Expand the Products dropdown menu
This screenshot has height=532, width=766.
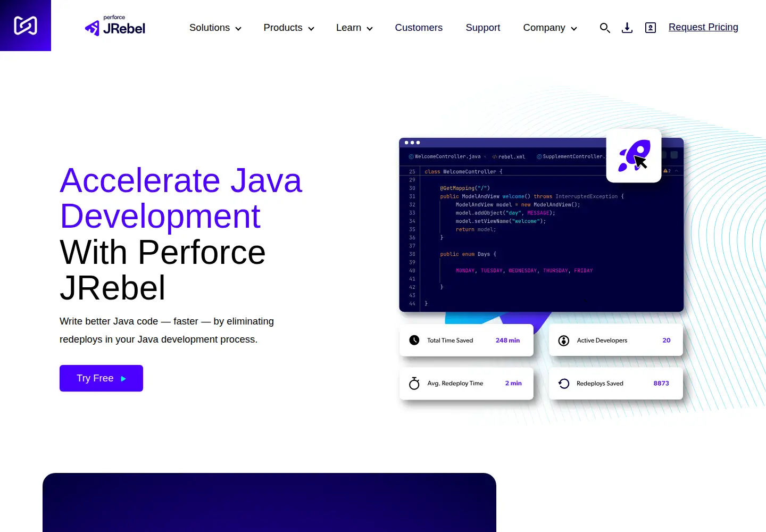pos(289,28)
